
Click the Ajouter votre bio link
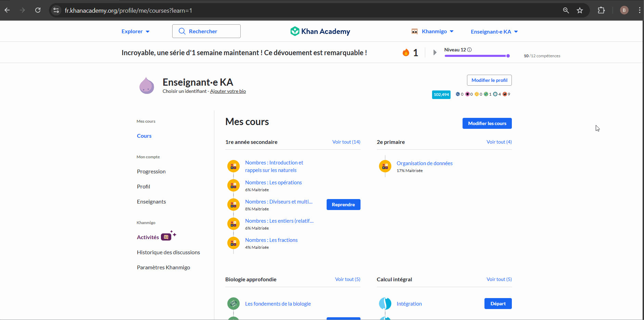(x=228, y=91)
